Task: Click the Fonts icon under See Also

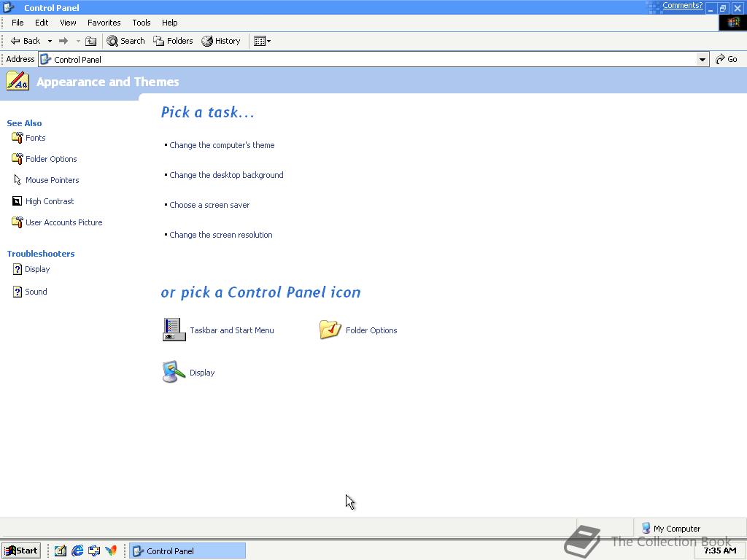Action: (x=18, y=138)
